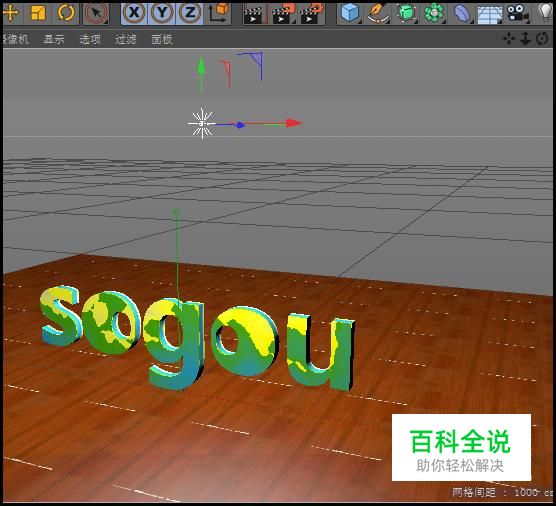Viewport: 556px width, 506px height.
Task: Toggle the Y axis lock
Action: 162,13
